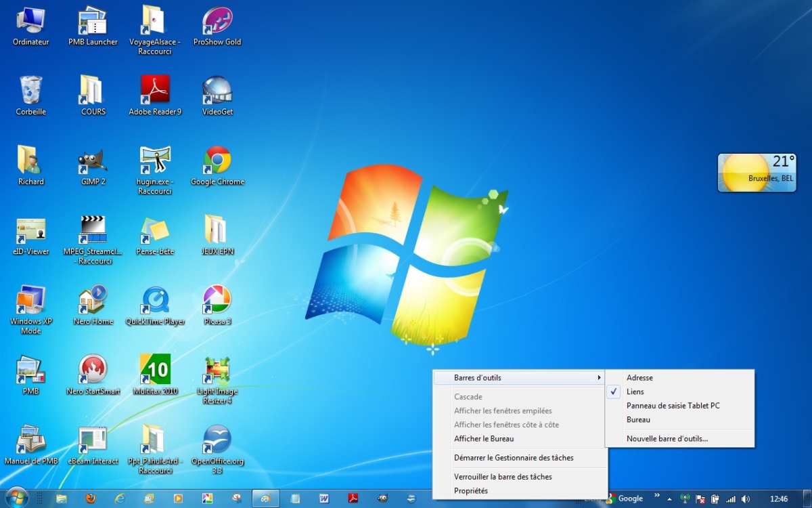This screenshot has height=508, width=812.
Task: Select the Manuel de PMB icon
Action: 31,445
